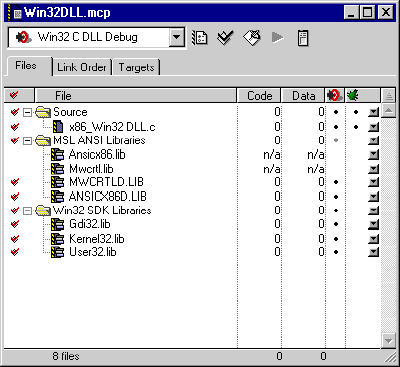Open the interface popup for Mwcrtl.lib
Image resolution: width=400 pixels, height=367 pixels.
pyautogui.click(x=374, y=169)
